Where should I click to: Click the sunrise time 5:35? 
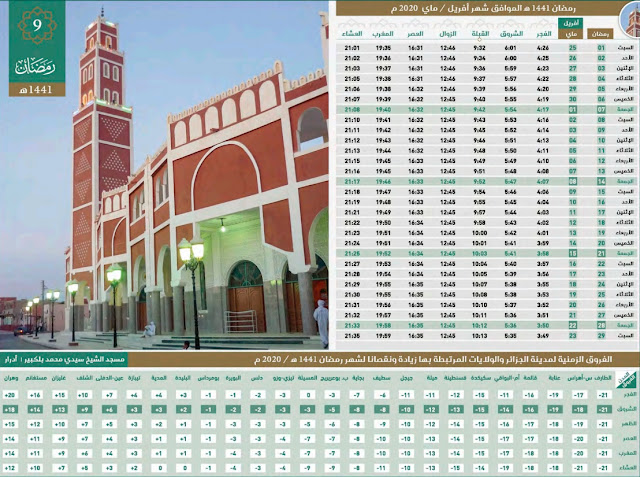[511, 336]
